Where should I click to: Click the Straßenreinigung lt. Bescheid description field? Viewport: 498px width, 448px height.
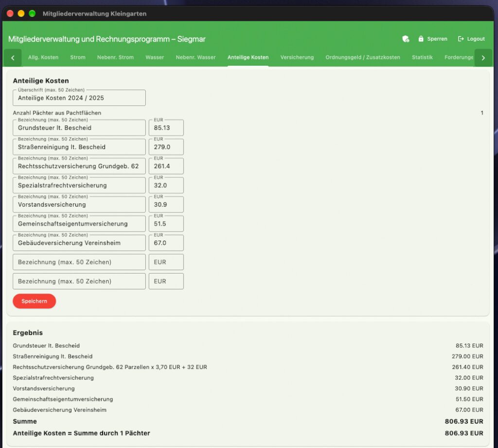pos(79,147)
